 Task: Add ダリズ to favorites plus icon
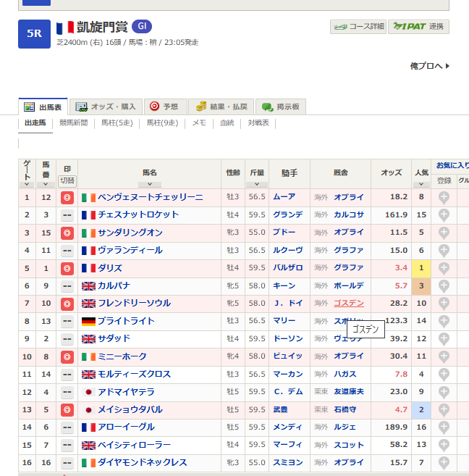tap(444, 269)
